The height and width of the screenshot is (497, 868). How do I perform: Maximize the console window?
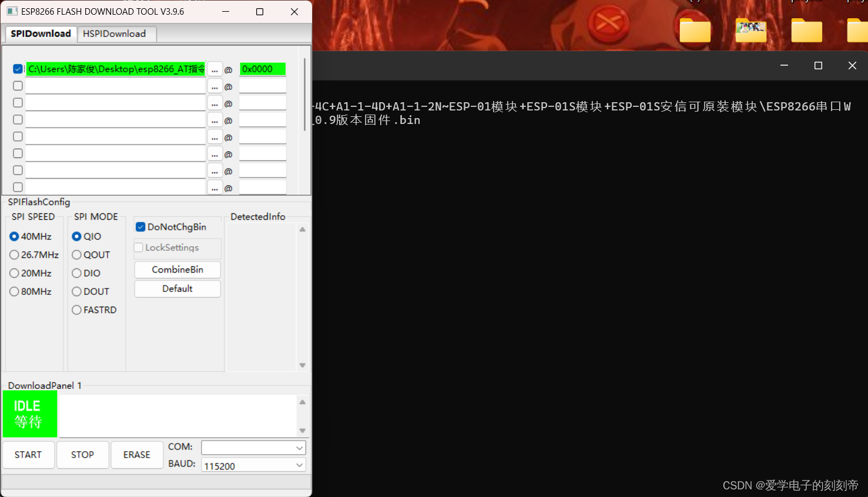click(x=818, y=66)
